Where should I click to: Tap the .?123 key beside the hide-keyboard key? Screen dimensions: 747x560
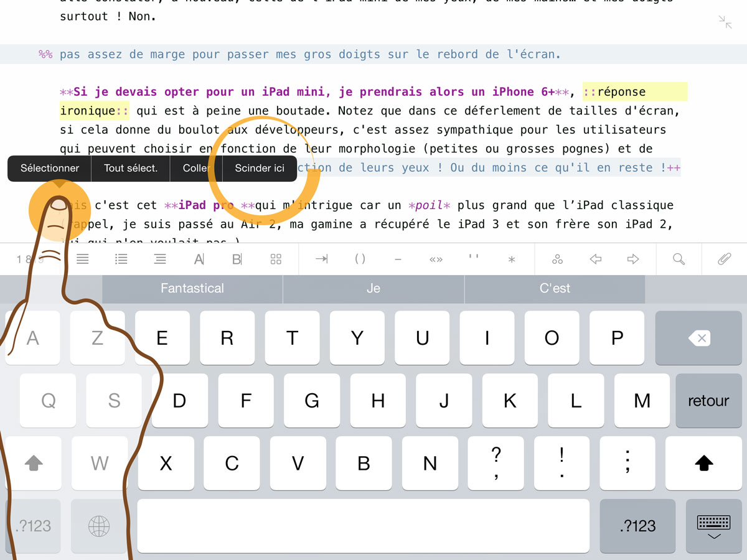click(x=638, y=526)
